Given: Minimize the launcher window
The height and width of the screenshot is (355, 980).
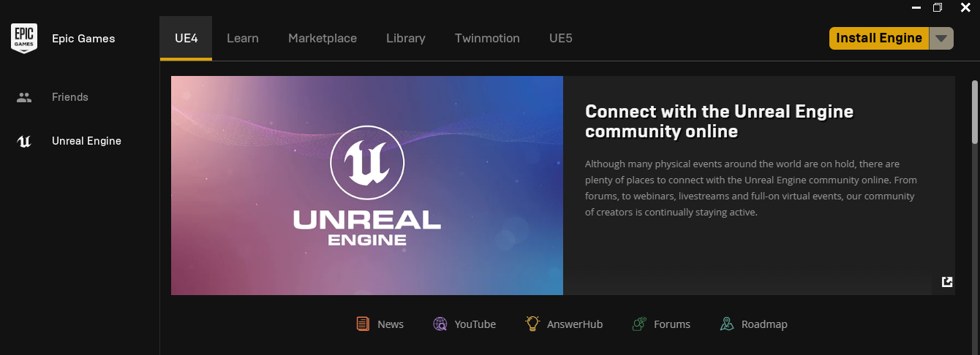Looking at the screenshot, I should point(916,7).
